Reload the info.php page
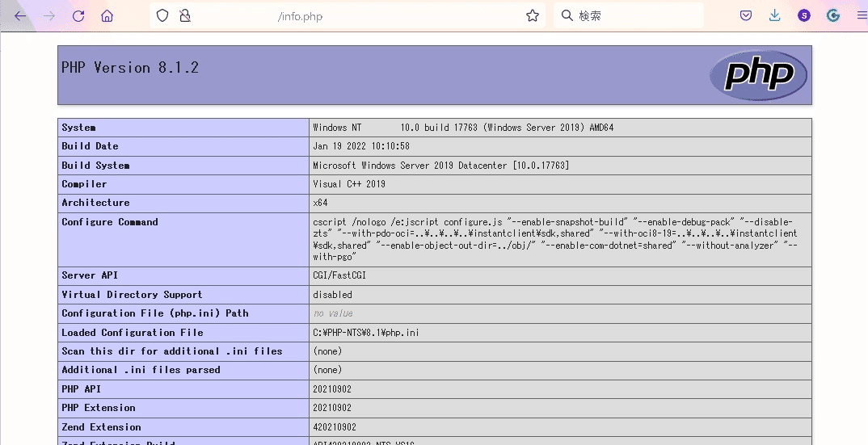Image resolution: width=868 pixels, height=445 pixels. (78, 16)
